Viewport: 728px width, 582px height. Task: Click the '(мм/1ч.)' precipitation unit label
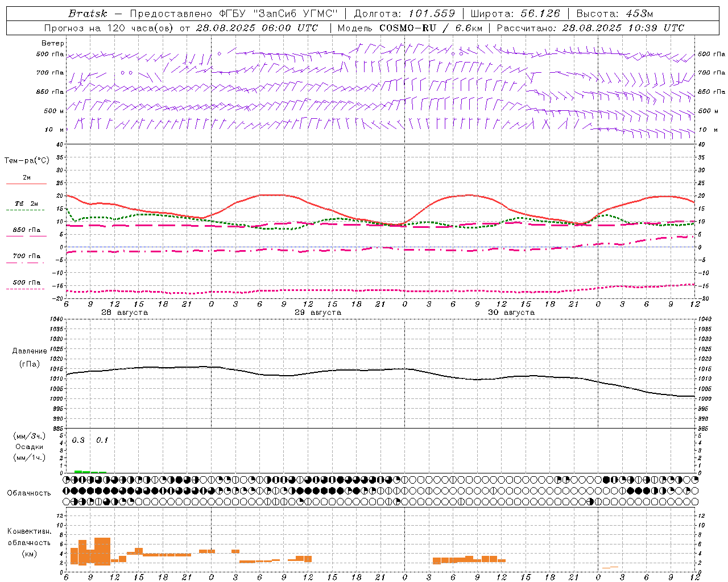click(30, 458)
